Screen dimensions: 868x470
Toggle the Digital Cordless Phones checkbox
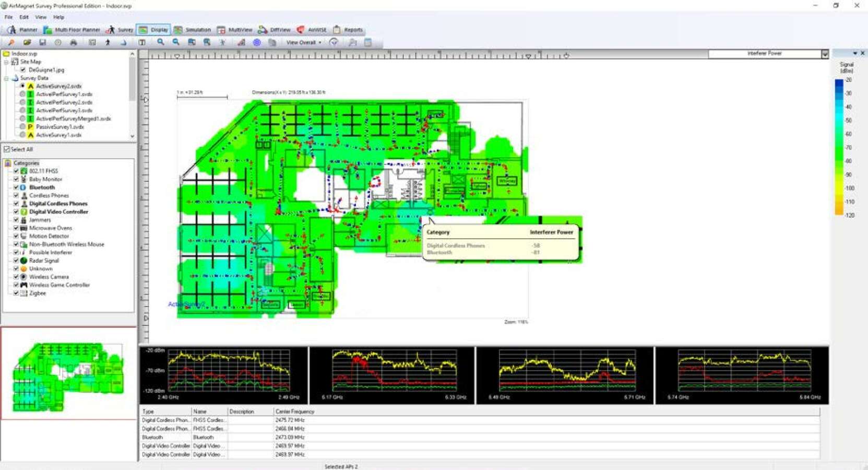click(x=16, y=204)
